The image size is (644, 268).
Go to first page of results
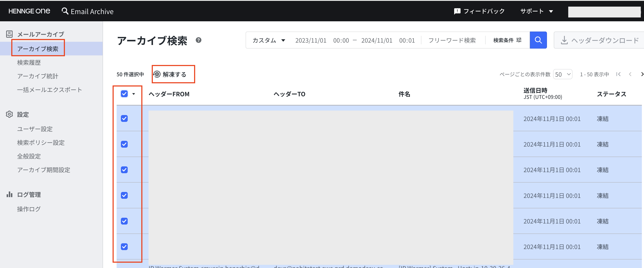[x=618, y=74]
